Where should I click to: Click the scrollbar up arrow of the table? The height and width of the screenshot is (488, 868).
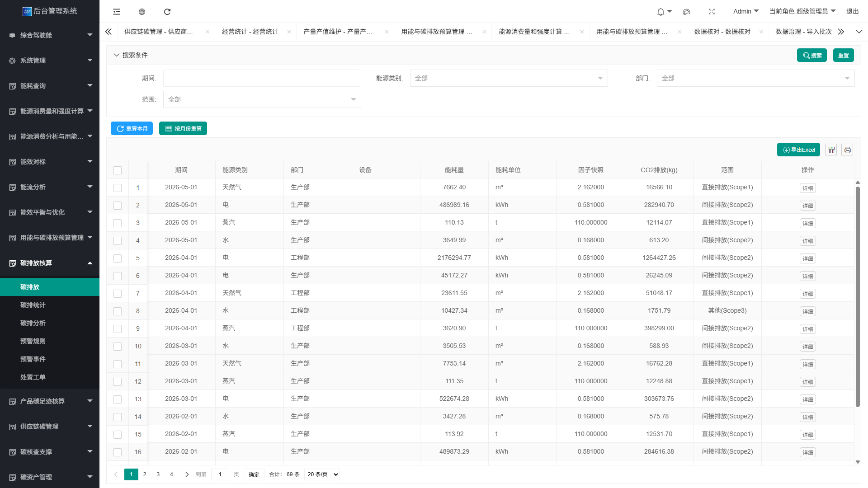tap(858, 183)
